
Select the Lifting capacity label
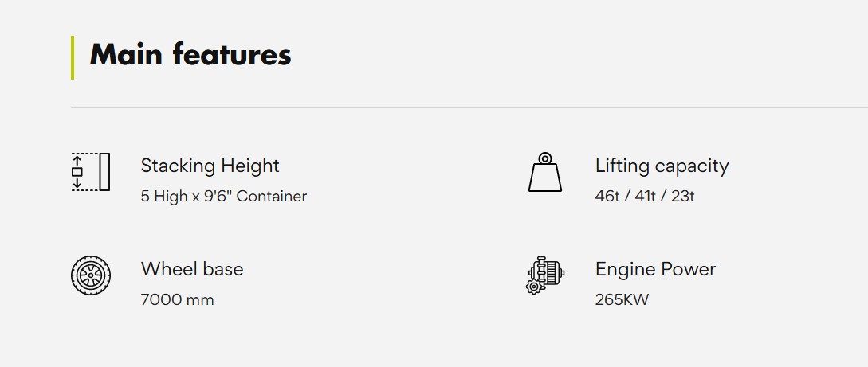pyautogui.click(x=662, y=166)
